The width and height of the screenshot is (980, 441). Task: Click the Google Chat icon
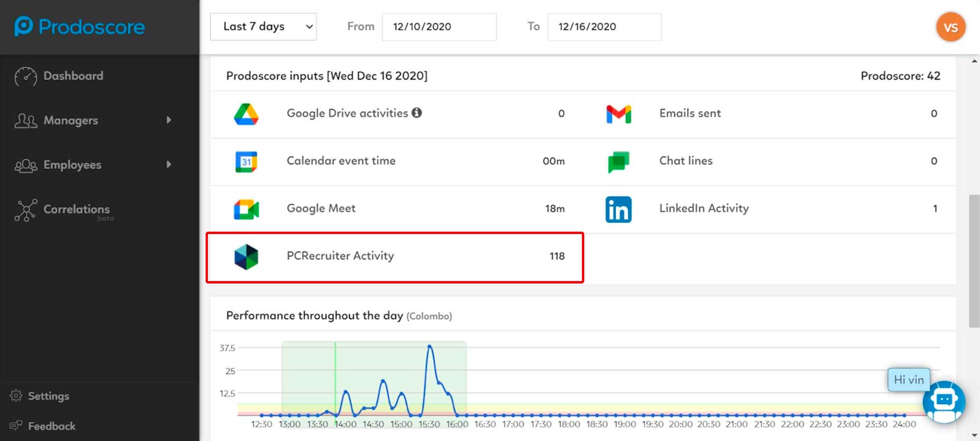click(618, 162)
